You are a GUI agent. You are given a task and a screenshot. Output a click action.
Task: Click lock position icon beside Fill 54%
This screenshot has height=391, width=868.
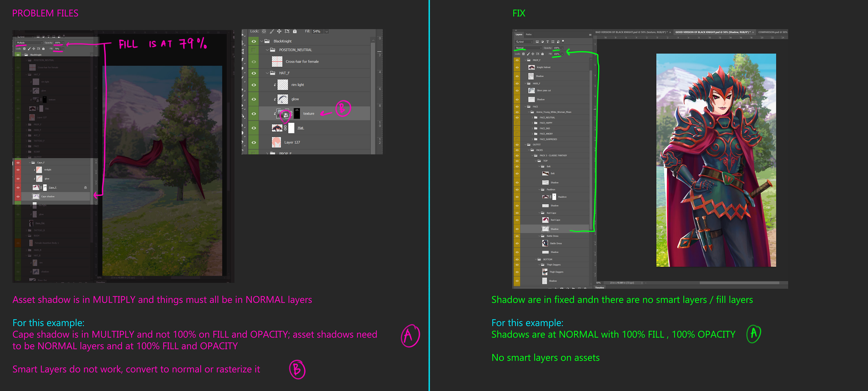pos(279,31)
